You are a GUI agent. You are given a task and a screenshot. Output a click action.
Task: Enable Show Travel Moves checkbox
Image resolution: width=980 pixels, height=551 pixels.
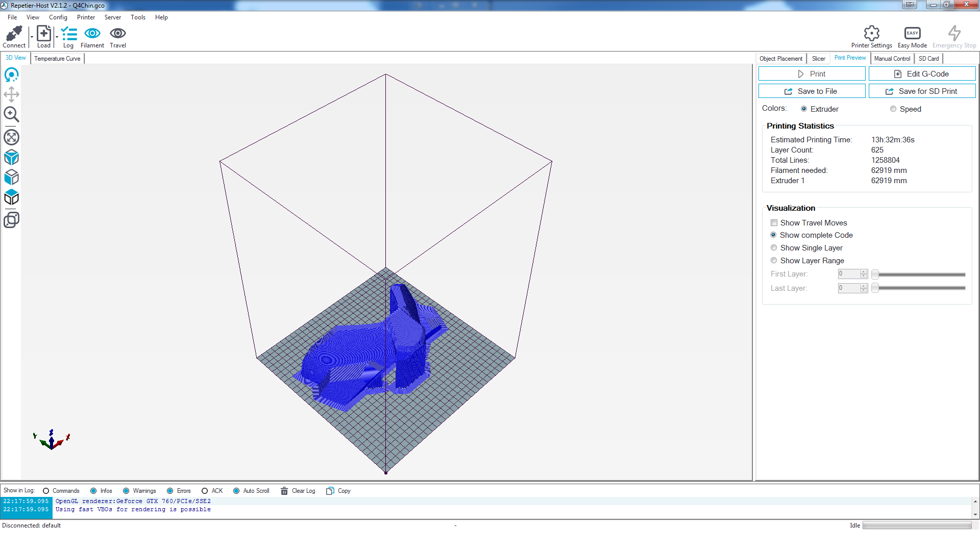[774, 223]
